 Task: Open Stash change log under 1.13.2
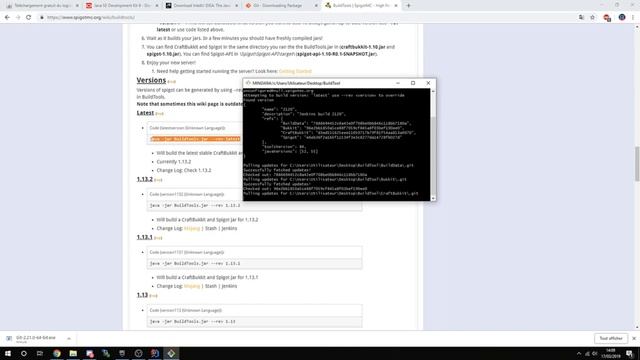pos(211,229)
